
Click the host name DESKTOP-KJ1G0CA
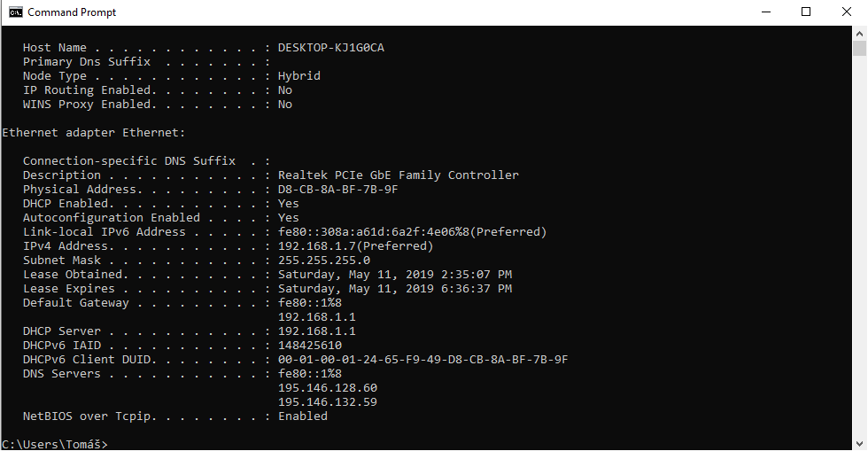(330, 48)
